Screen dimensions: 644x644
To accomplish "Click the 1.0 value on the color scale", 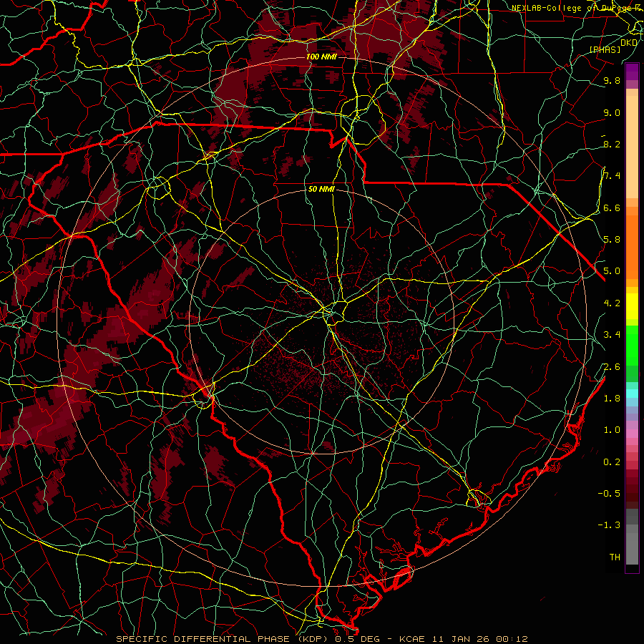I will (x=612, y=430).
